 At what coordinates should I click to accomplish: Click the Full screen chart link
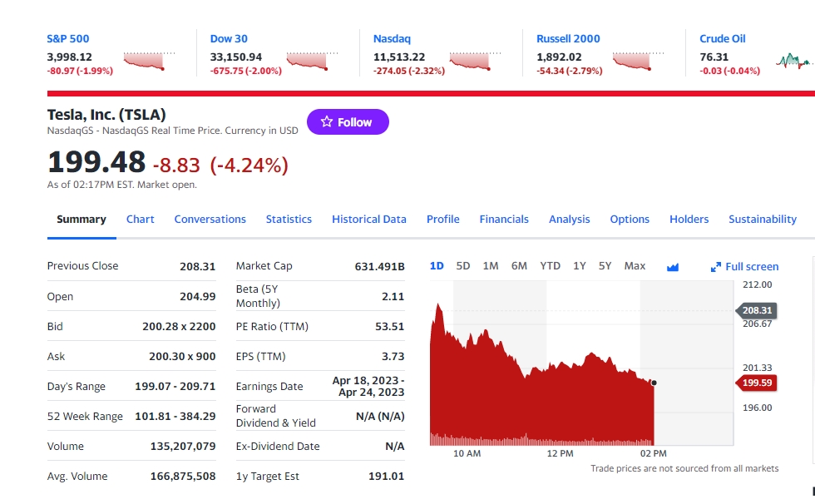click(744, 266)
